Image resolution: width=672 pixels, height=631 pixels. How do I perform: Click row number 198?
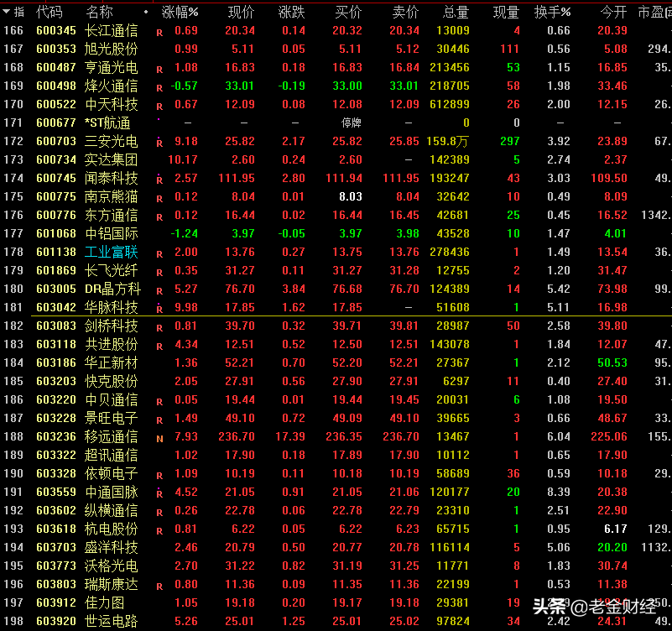13,621
